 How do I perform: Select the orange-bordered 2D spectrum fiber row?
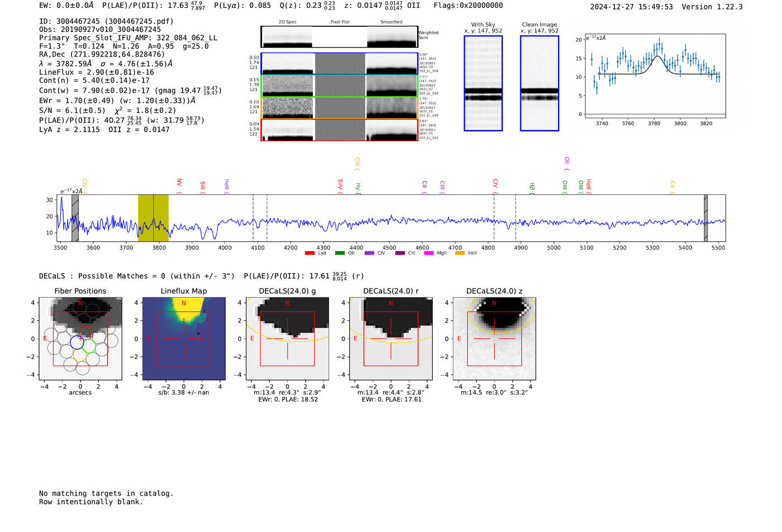(x=340, y=108)
